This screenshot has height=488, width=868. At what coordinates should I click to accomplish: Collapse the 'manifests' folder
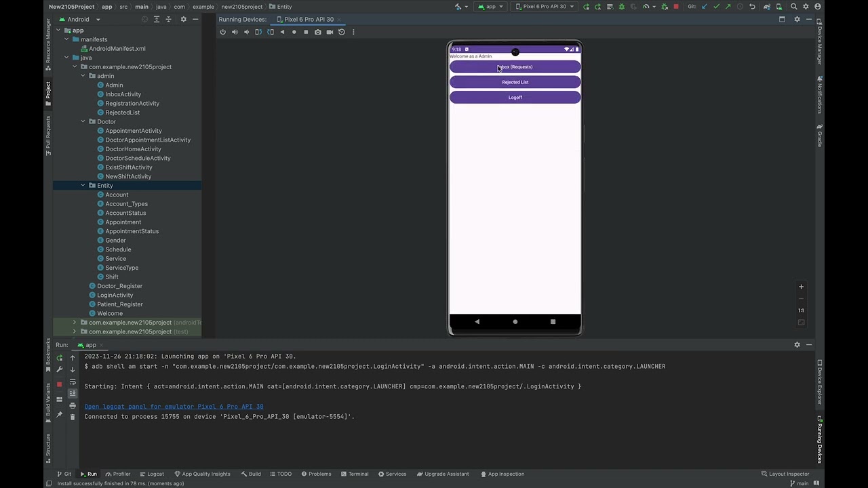[66, 39]
